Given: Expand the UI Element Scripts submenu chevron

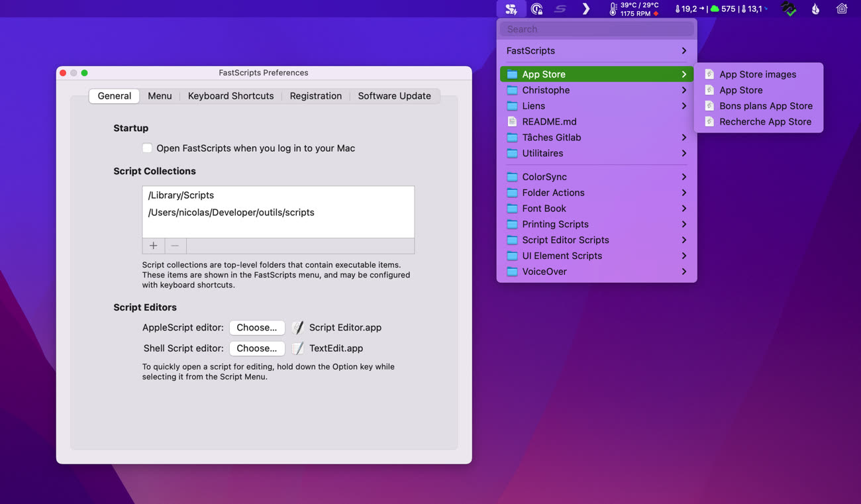Looking at the screenshot, I should 684,256.
